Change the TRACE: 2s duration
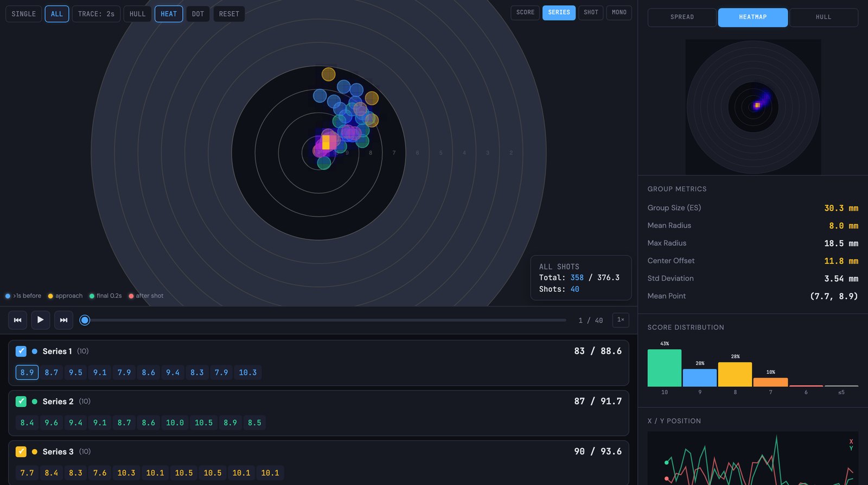 [96, 14]
